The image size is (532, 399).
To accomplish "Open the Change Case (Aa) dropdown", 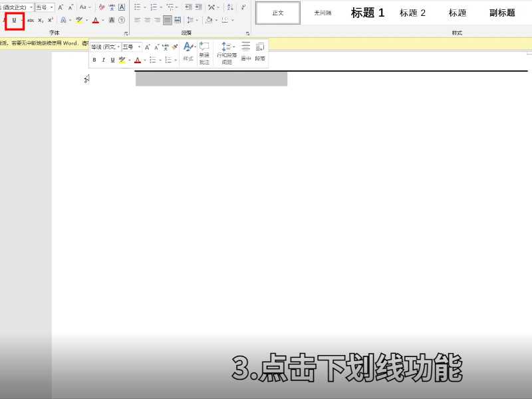I will [x=84, y=7].
